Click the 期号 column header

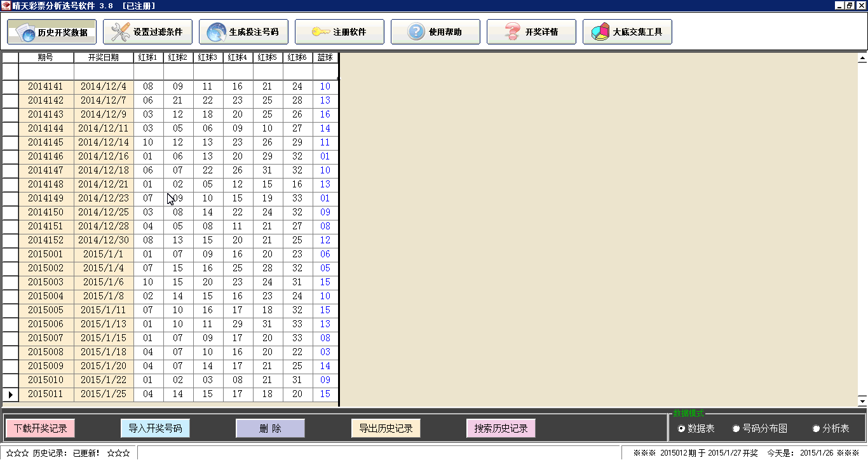(46, 58)
